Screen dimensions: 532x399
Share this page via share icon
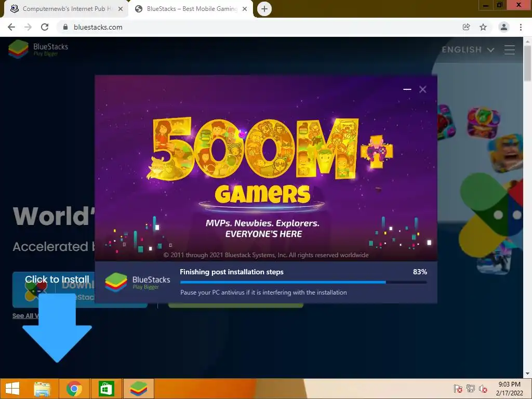[466, 27]
